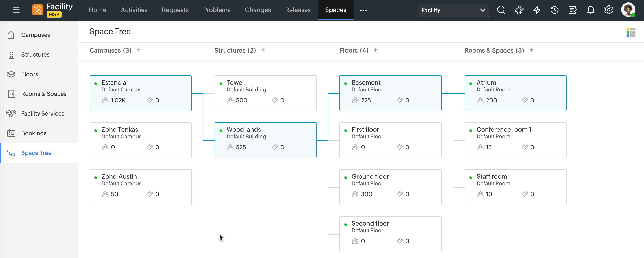The width and height of the screenshot is (644, 258).
Task: Switch to the Requests tab
Action: 175,10
